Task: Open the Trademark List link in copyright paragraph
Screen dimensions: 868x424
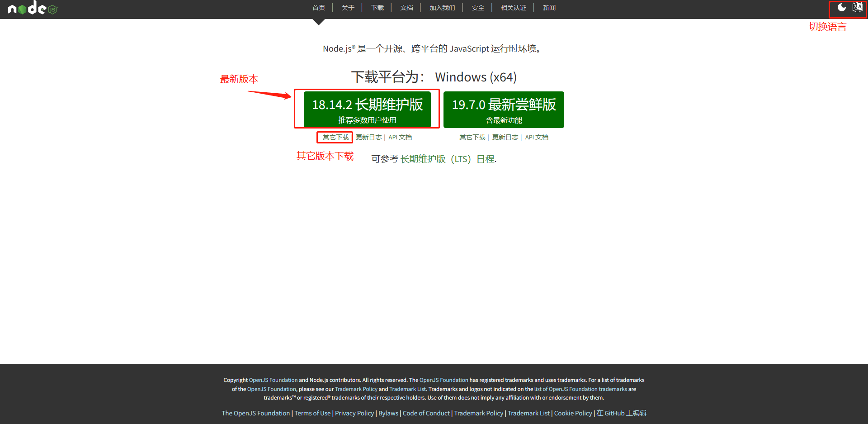Action: click(x=407, y=389)
